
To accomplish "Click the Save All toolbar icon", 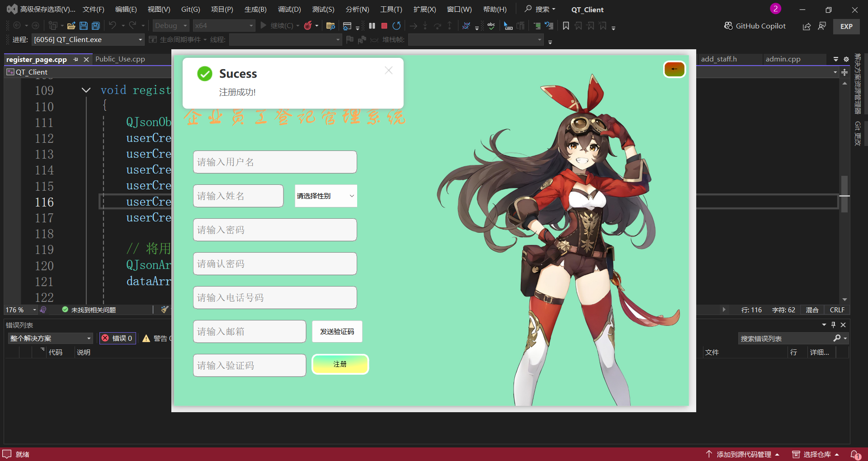I will coord(96,26).
